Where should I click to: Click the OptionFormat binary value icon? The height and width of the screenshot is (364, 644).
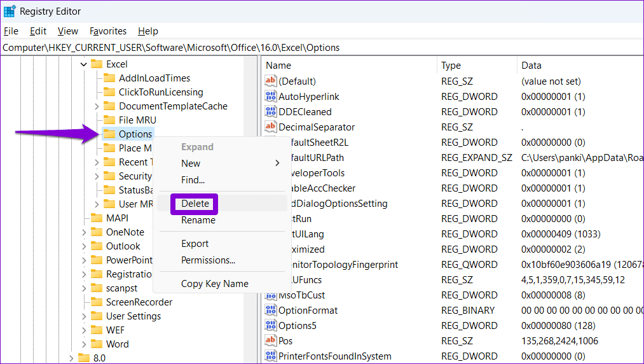270,310
